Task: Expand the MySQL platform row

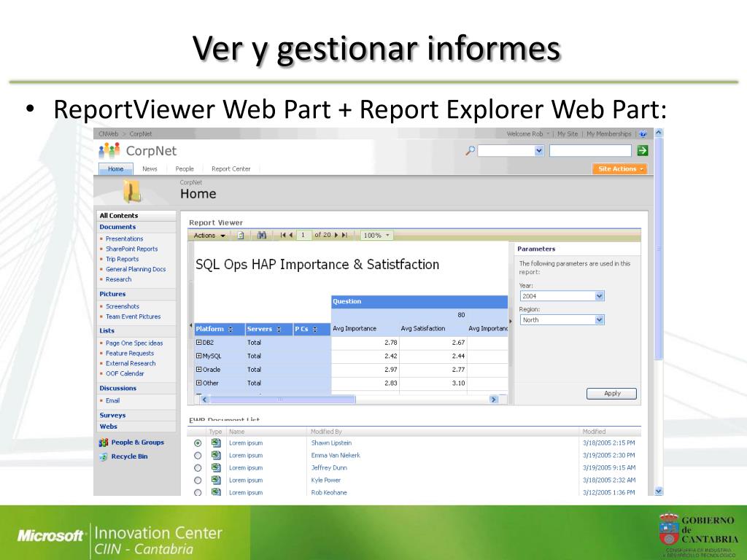Action: [198, 356]
